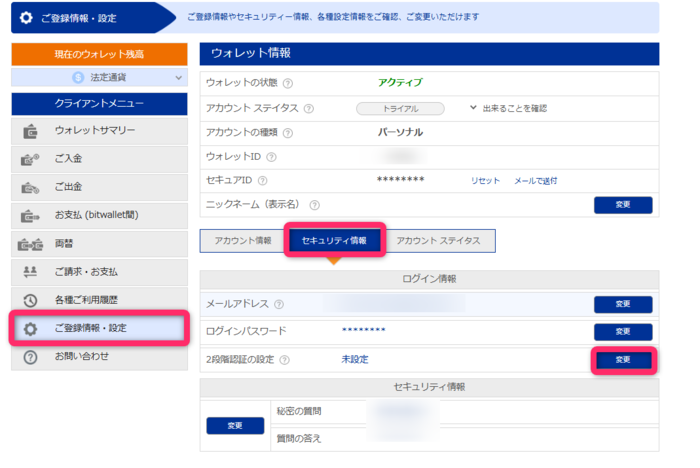Image resolution: width=700 pixels, height=468 pixels.
Task: Click 変更 button for 2段階認証の設定
Action: 624,360
